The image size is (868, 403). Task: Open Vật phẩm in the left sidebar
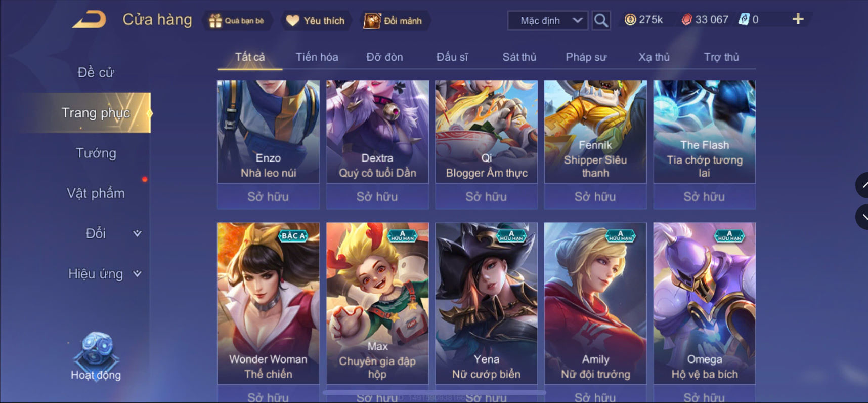[96, 193]
